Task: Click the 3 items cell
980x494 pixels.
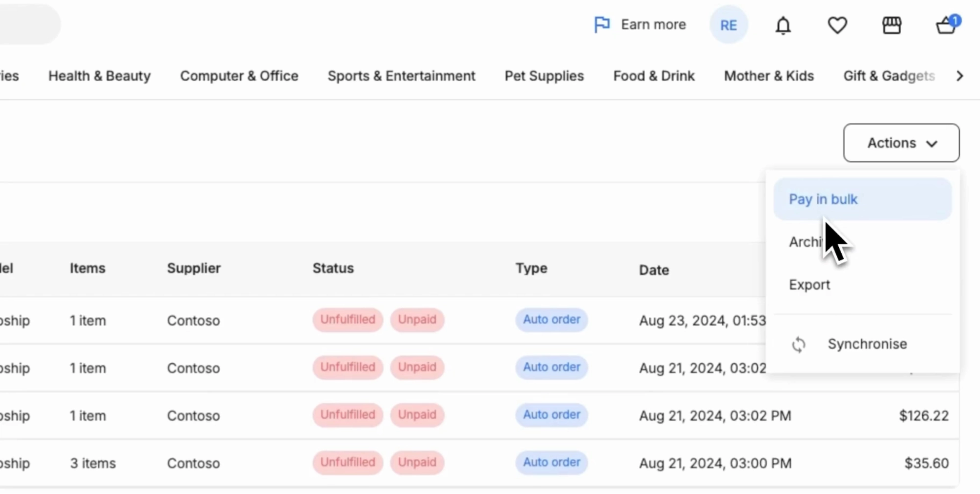Action: coord(93,463)
